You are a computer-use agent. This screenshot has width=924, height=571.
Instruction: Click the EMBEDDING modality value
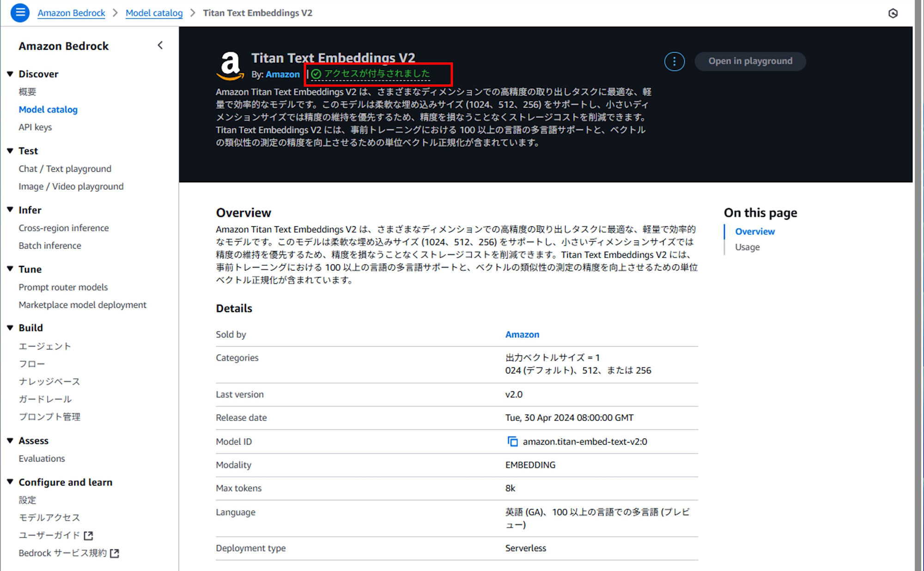tap(530, 465)
